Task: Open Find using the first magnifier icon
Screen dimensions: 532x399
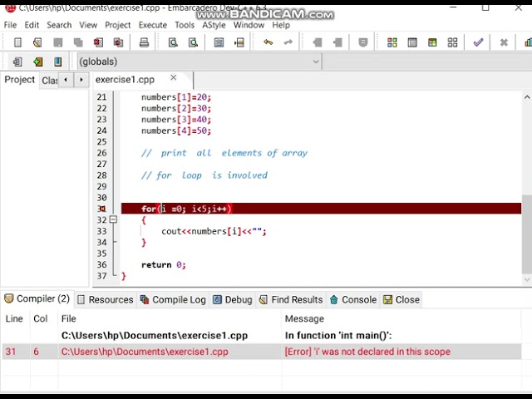Action: pos(173,42)
